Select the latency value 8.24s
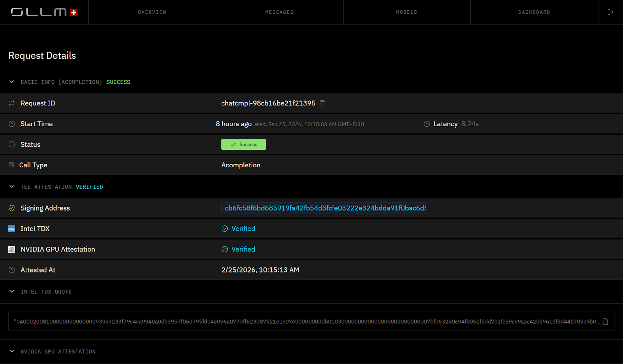 pos(470,124)
